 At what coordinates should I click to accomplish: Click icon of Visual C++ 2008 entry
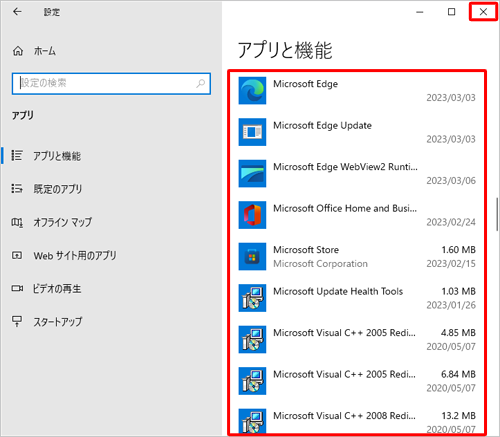click(252, 421)
